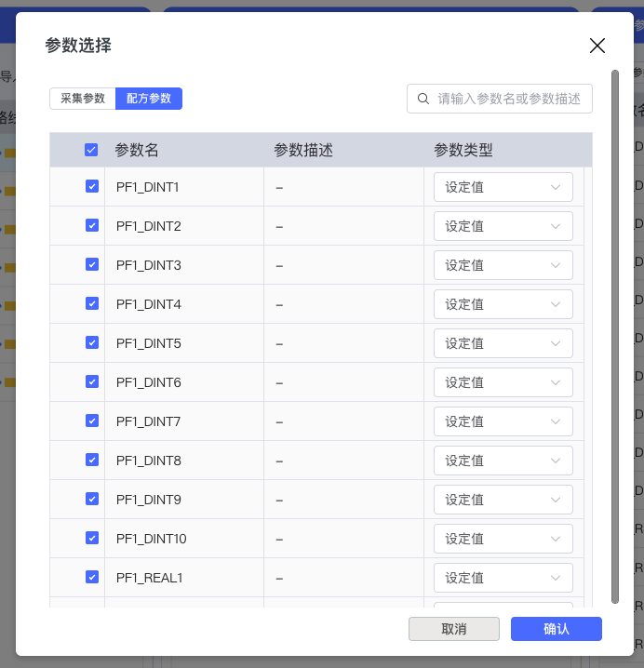Switch to the 采集参数 tab

pos(83,99)
